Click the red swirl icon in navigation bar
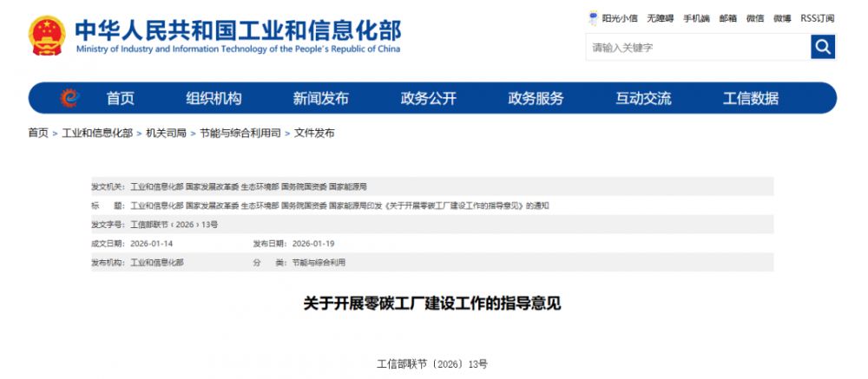 coord(69,99)
